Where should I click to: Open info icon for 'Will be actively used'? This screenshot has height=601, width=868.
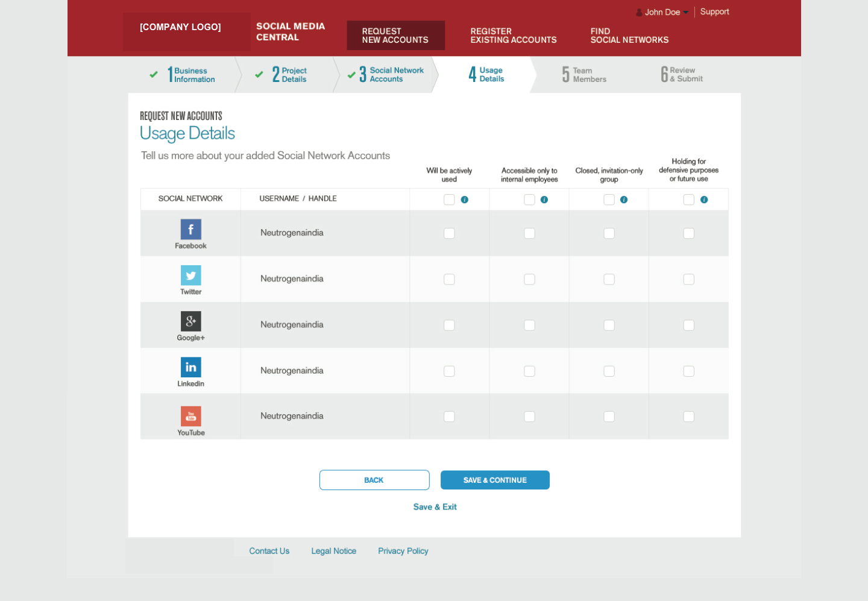(x=465, y=200)
